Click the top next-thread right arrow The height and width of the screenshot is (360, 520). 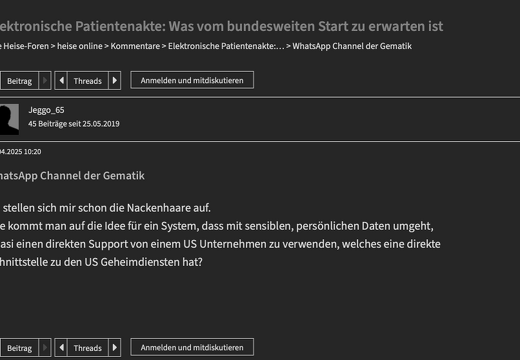[115, 80]
